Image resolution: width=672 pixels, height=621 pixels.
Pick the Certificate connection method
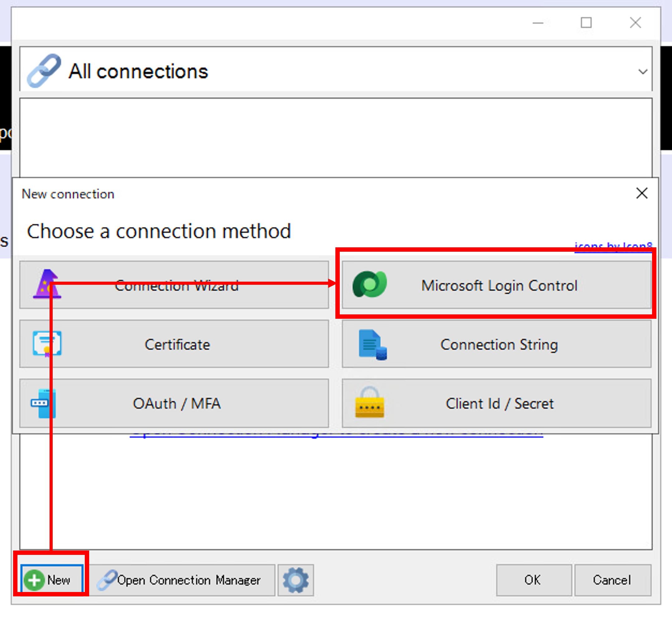point(174,344)
